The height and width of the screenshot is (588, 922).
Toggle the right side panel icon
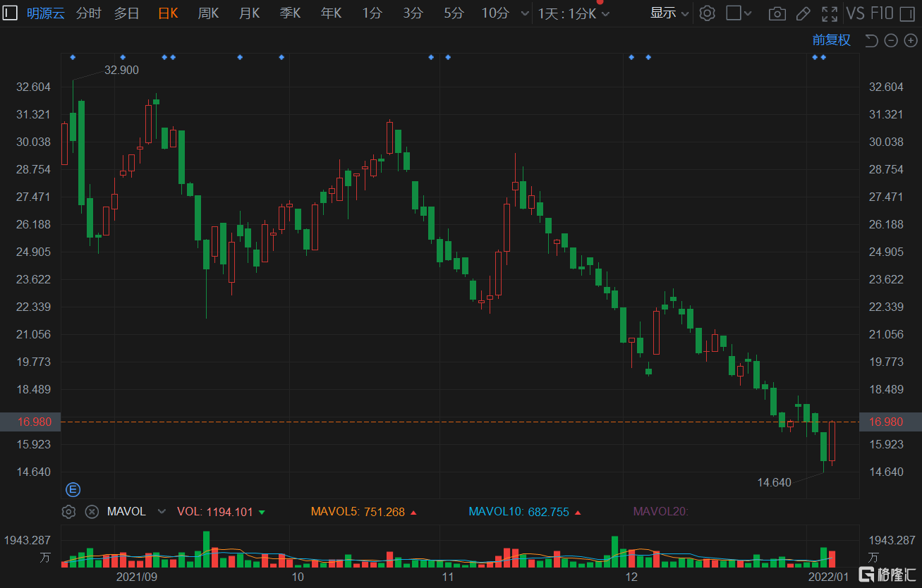click(906, 13)
